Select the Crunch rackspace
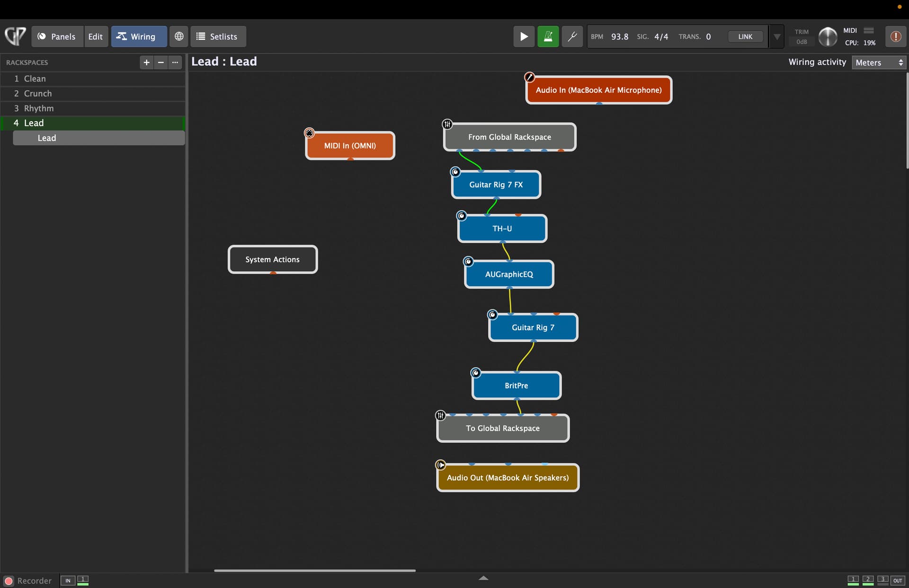This screenshot has width=909, height=588. pos(38,94)
